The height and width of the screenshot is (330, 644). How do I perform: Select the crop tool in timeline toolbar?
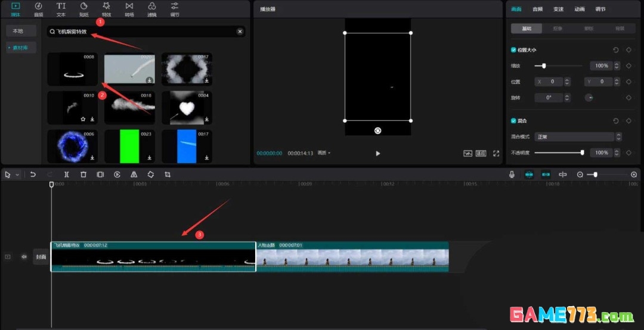point(168,175)
